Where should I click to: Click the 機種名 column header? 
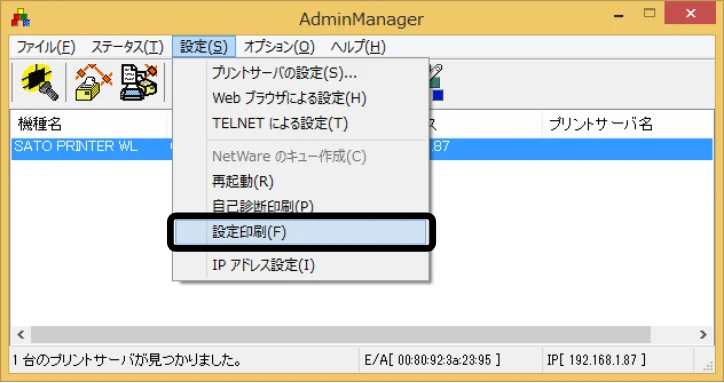coord(89,124)
